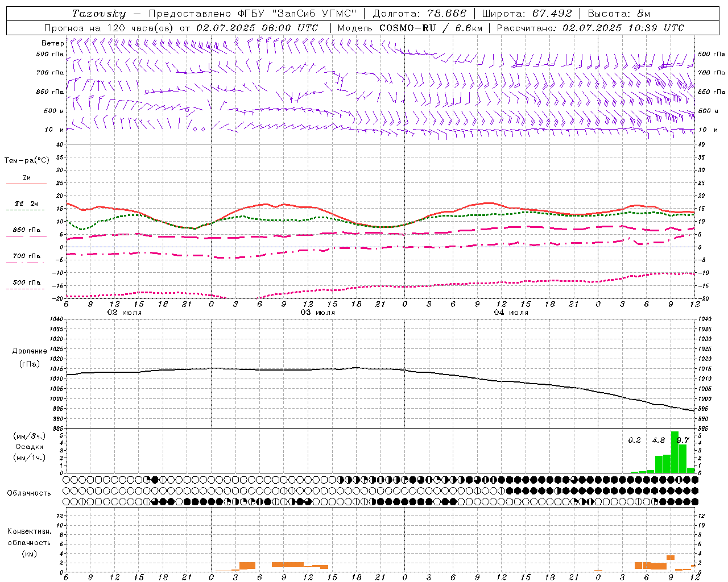728x582 pixels.
Task: Click the station name Tazovsky in the header
Action: pyautogui.click(x=99, y=14)
